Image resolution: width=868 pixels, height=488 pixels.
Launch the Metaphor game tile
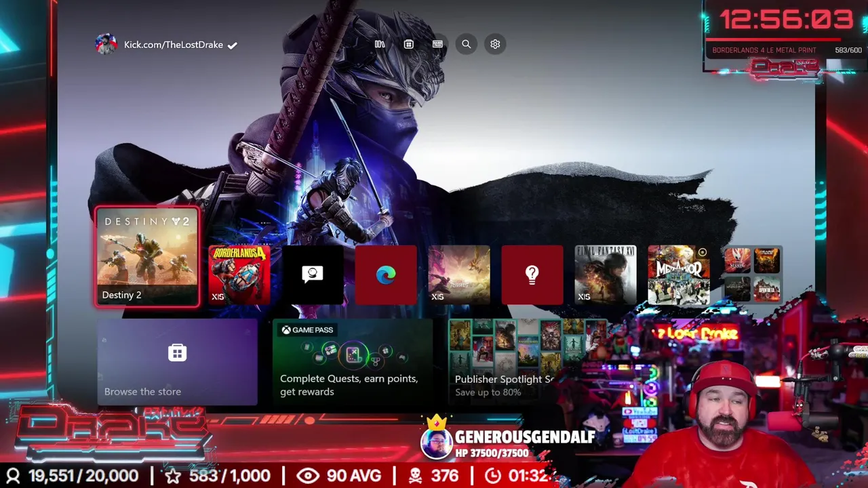[x=679, y=275]
